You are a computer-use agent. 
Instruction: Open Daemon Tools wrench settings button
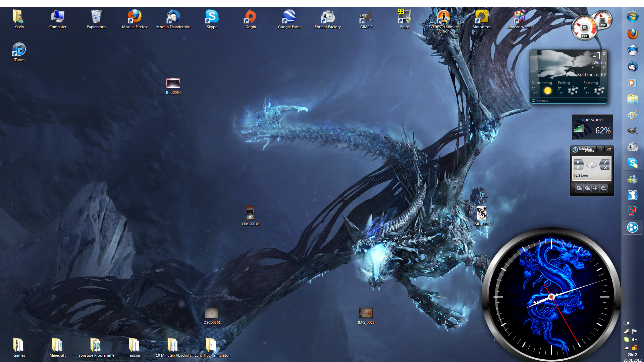605,162
